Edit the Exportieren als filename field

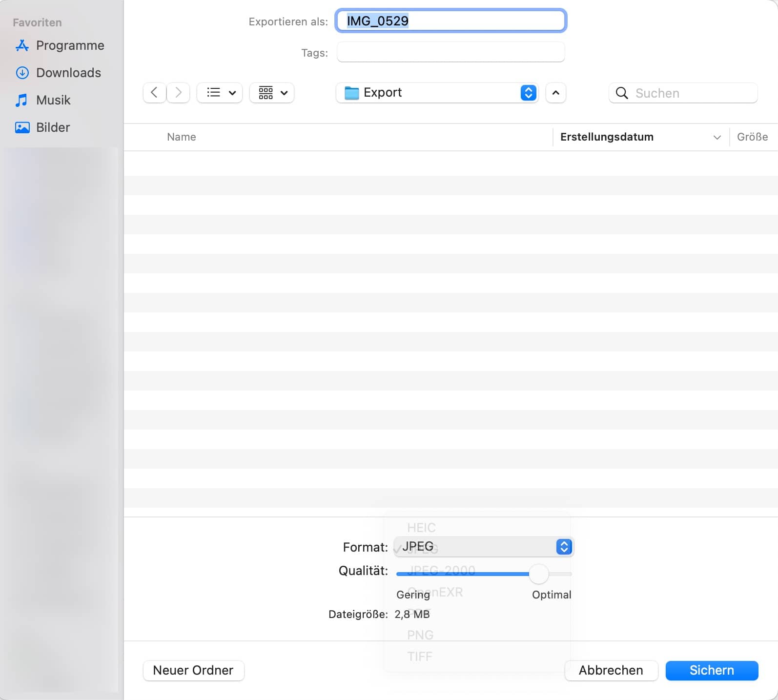451,21
